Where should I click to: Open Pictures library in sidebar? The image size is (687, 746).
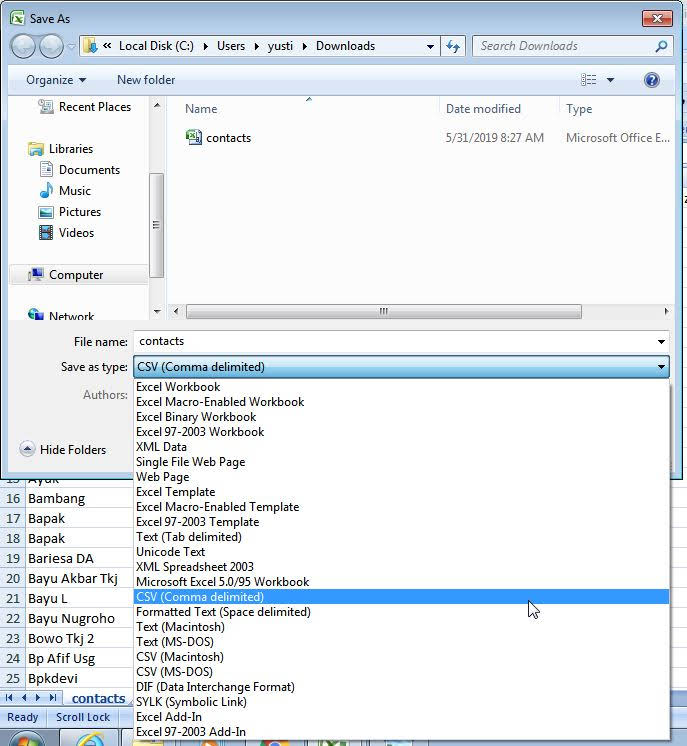[70, 212]
